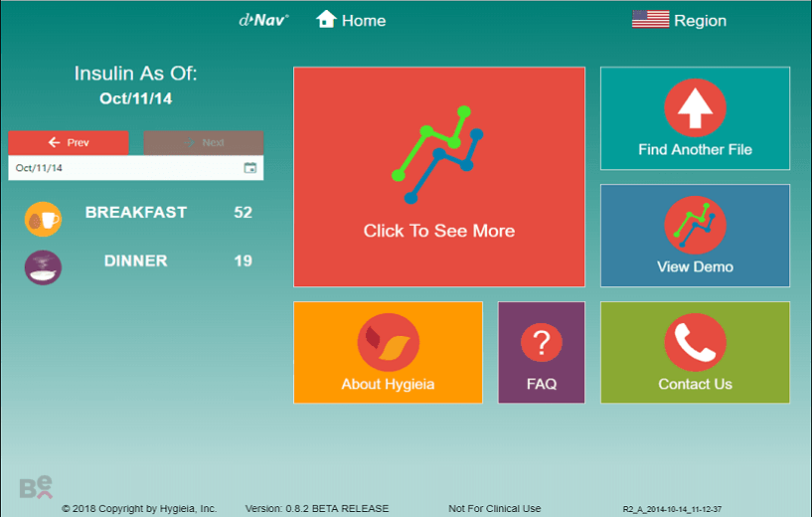812x517 pixels.
Task: Click Not For Clinical Use text
Action: pyautogui.click(x=495, y=509)
